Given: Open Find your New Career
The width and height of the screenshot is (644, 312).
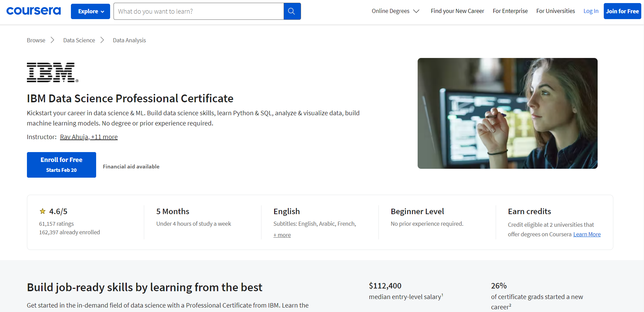Looking at the screenshot, I should [x=457, y=11].
